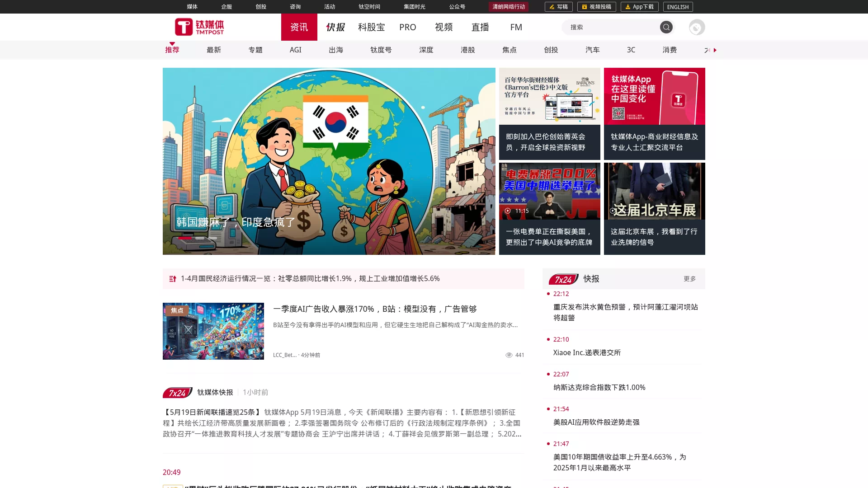Play the 电费暴涨200% video
The image size is (868, 488).
tap(550, 191)
